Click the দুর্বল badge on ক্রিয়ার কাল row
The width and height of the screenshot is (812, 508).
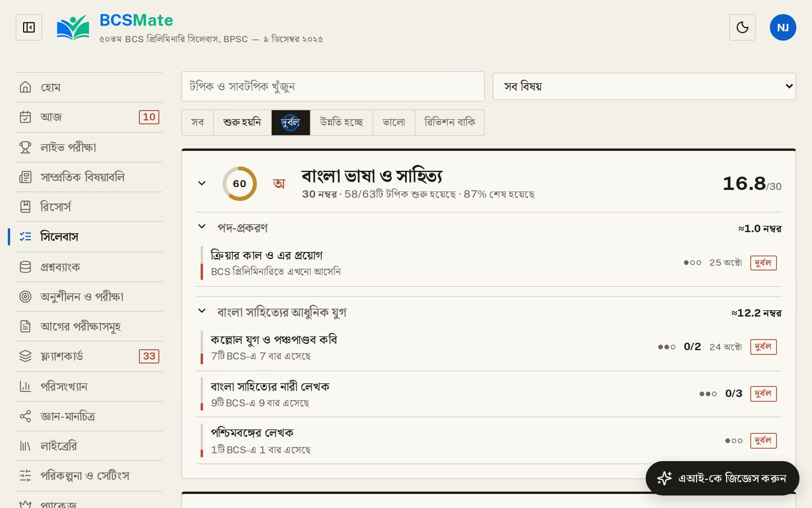(x=763, y=263)
